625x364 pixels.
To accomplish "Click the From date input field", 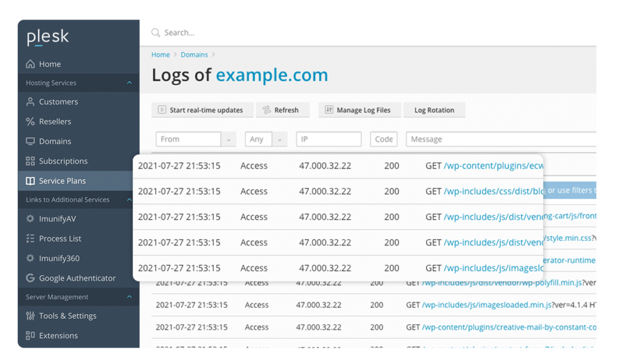I will pos(188,140).
